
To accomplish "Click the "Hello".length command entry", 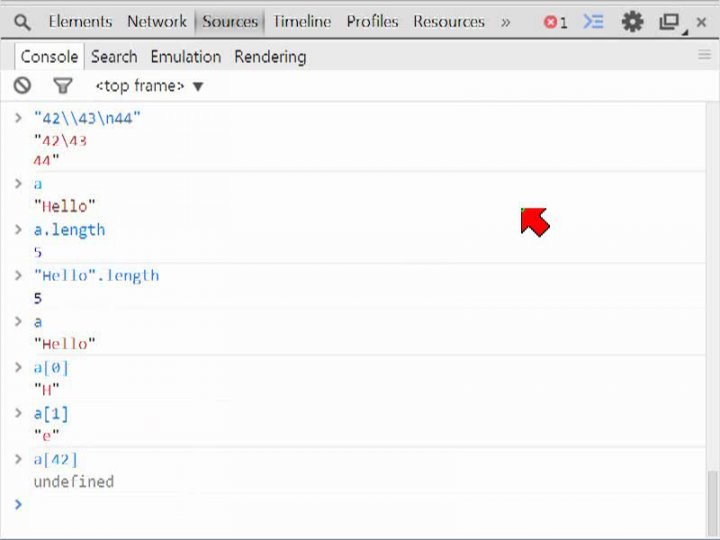I will (96, 276).
